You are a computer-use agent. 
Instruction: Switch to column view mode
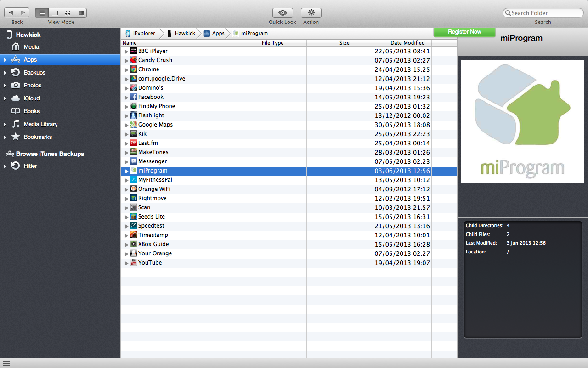(55, 13)
